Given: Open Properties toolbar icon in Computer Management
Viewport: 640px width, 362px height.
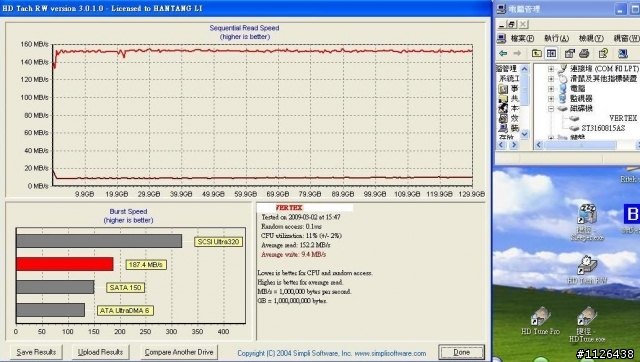Looking at the screenshot, I should pyautogui.click(x=569, y=53).
